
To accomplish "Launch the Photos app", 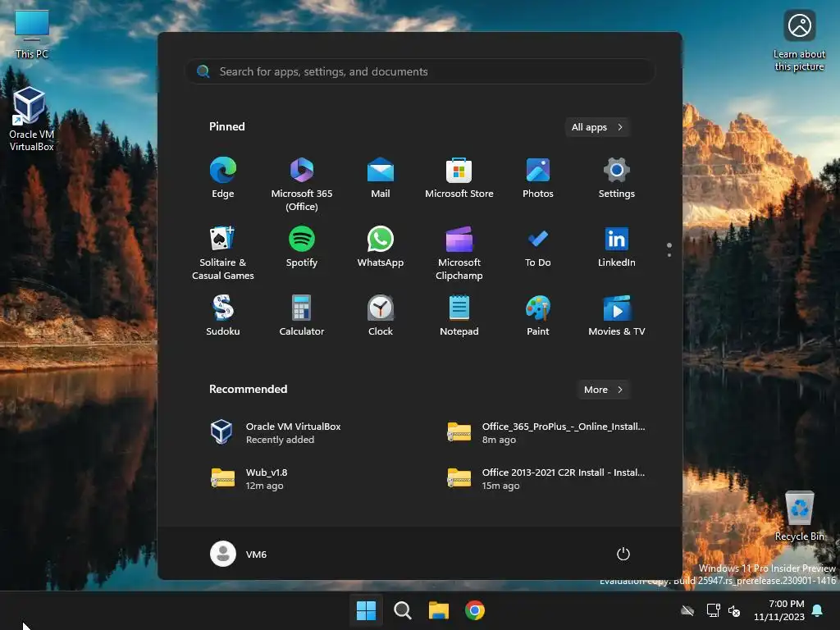I will (538, 178).
